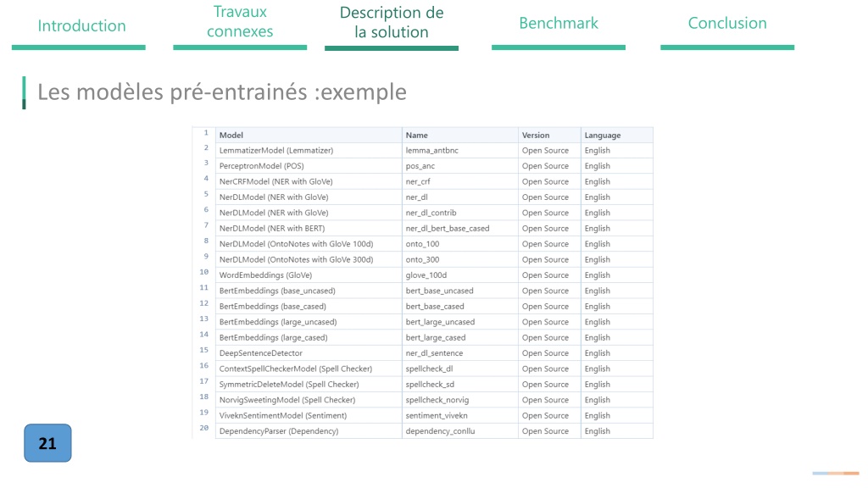Open the Conclusion tab
The height and width of the screenshot is (488, 868).
tap(726, 23)
